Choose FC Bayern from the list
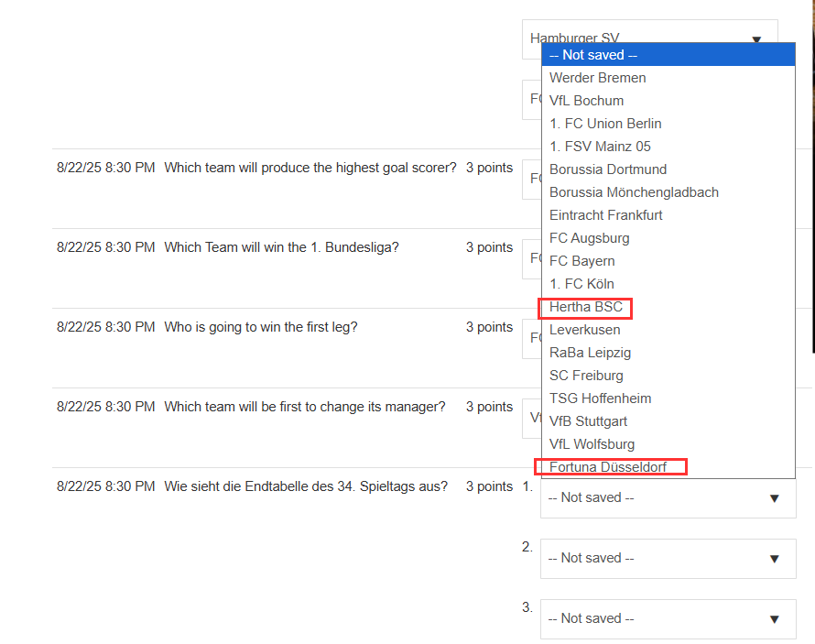This screenshot has width=815, height=644. click(x=668, y=260)
